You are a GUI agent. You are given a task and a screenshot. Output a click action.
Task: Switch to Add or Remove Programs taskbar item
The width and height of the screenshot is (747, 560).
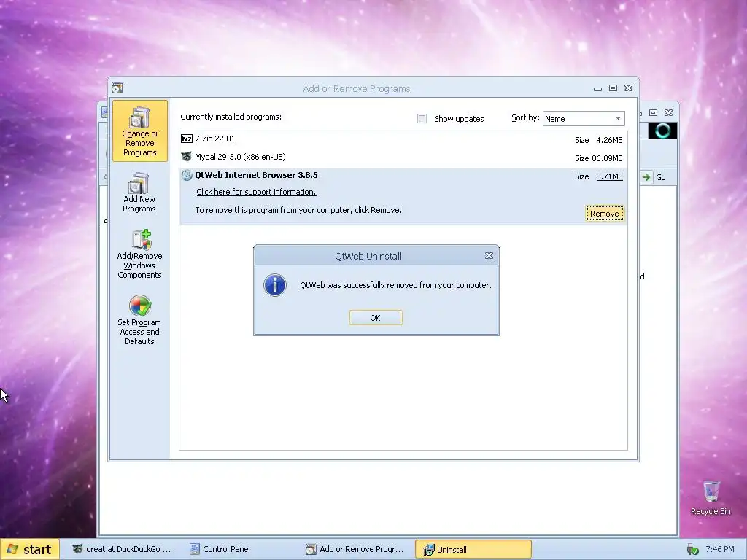click(x=355, y=549)
